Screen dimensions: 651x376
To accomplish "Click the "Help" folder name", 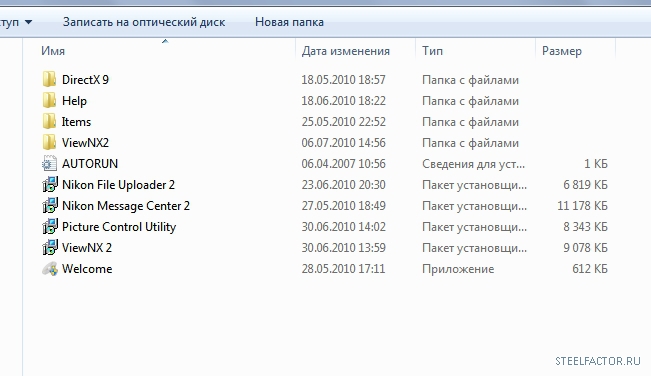I will (x=74, y=101).
